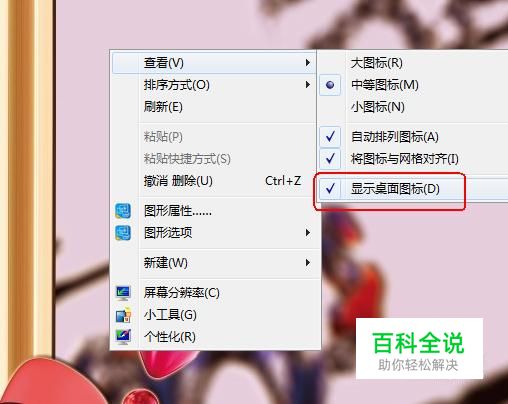Click the 个性化 personalize icon
508x404 pixels.
click(x=123, y=337)
